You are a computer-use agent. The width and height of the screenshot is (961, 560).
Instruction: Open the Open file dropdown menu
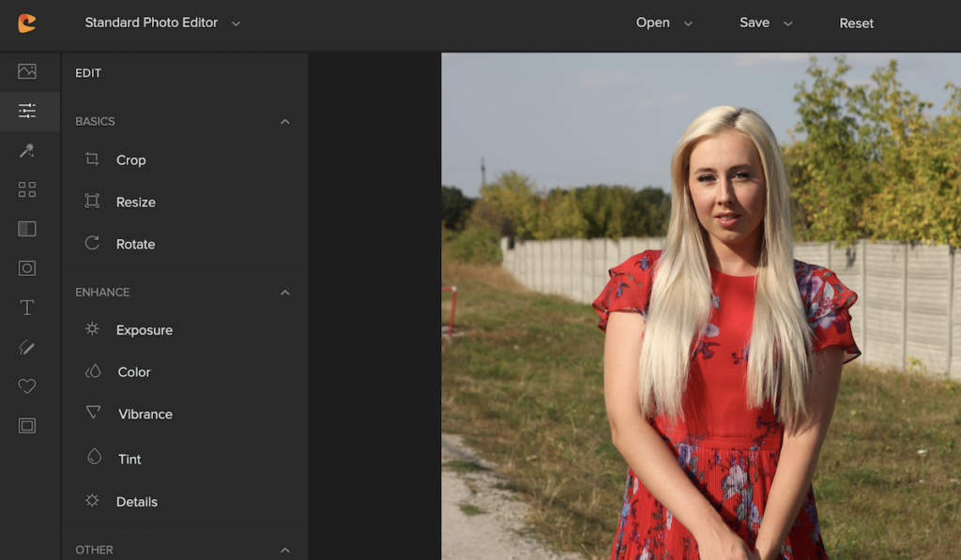(x=664, y=23)
